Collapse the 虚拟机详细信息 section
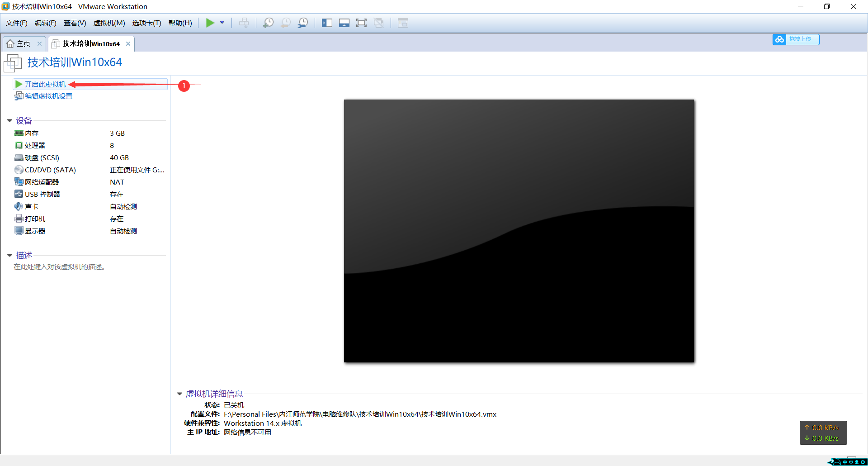Image resolution: width=868 pixels, height=466 pixels. [x=179, y=394]
